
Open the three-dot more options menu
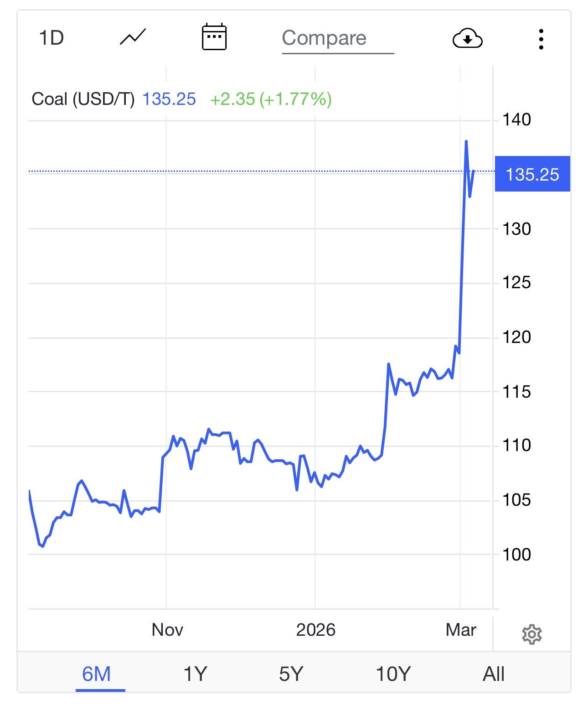541,39
